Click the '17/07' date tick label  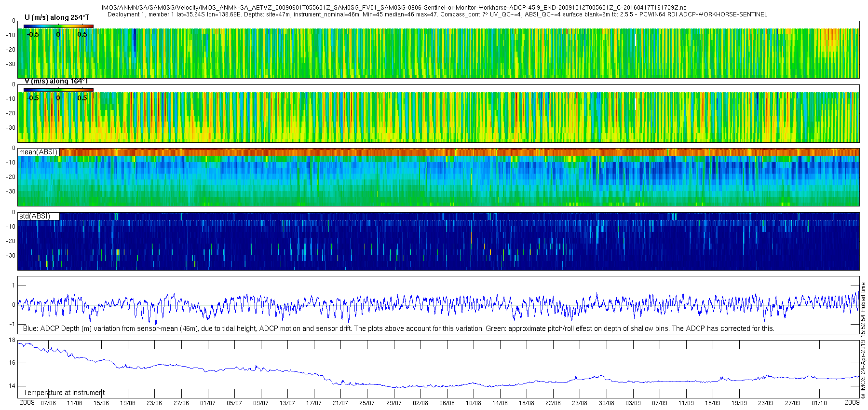pos(314,403)
